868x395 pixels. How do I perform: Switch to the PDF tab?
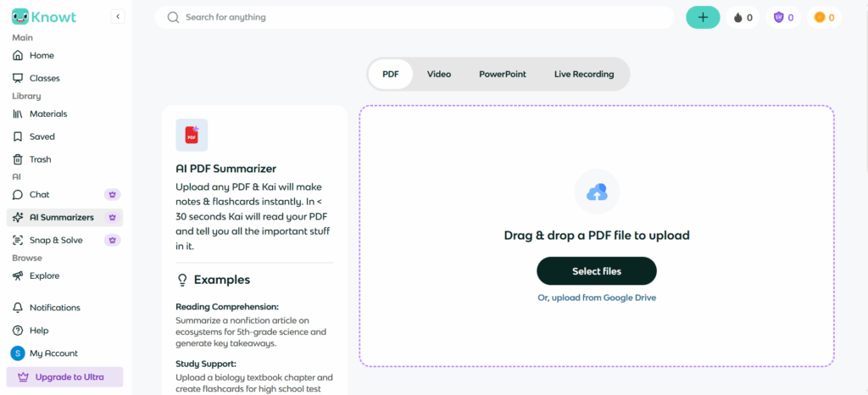390,74
